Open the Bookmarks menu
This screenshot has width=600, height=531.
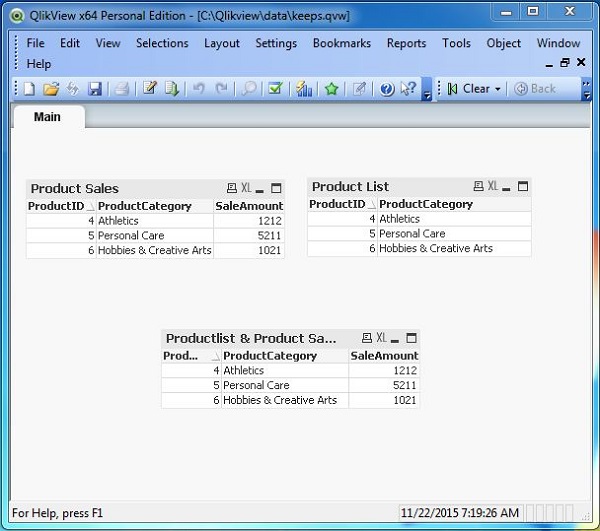click(x=341, y=43)
